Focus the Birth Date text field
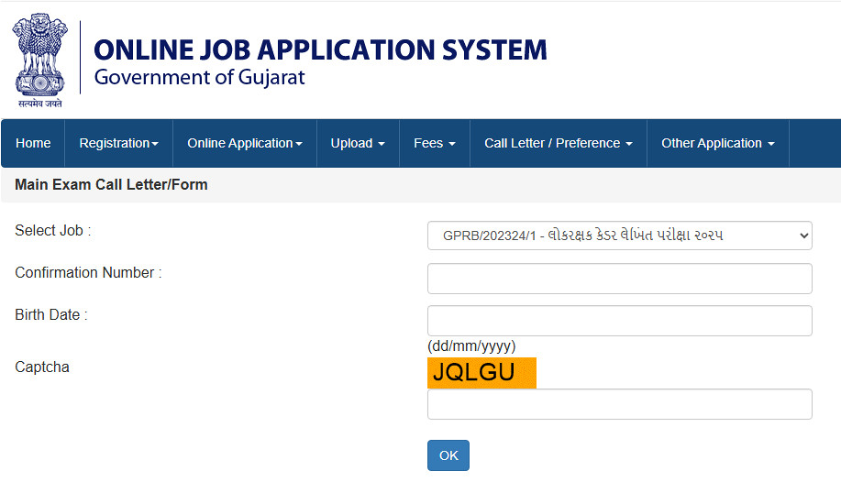Viewport: 841px width, 504px height. point(619,321)
